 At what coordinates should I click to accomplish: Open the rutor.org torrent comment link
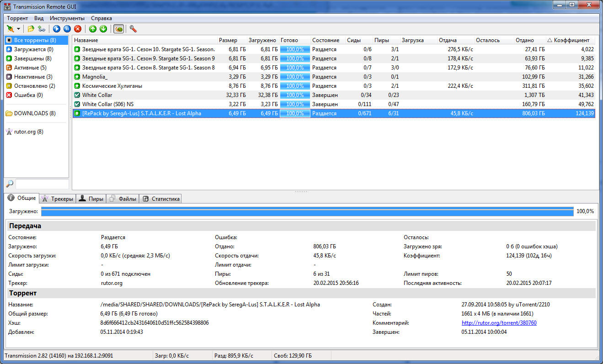pyautogui.click(x=499, y=323)
